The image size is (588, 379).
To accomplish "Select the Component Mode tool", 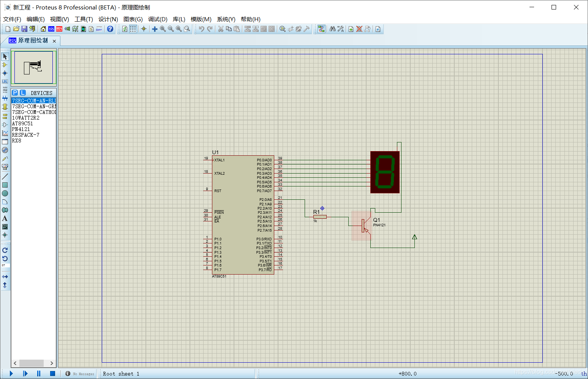I will (5, 65).
